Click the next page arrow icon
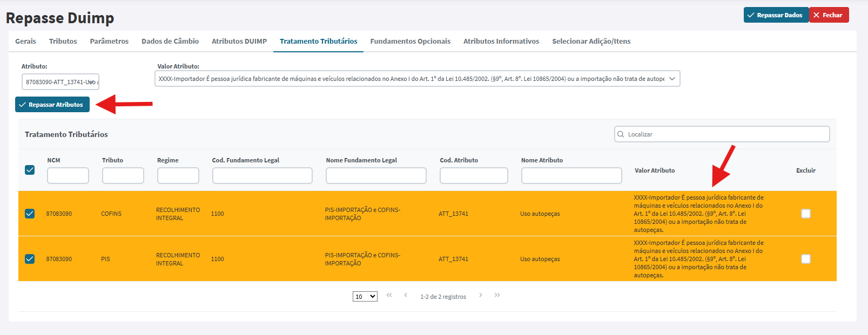Screen dimensions: 868x335 481,295
